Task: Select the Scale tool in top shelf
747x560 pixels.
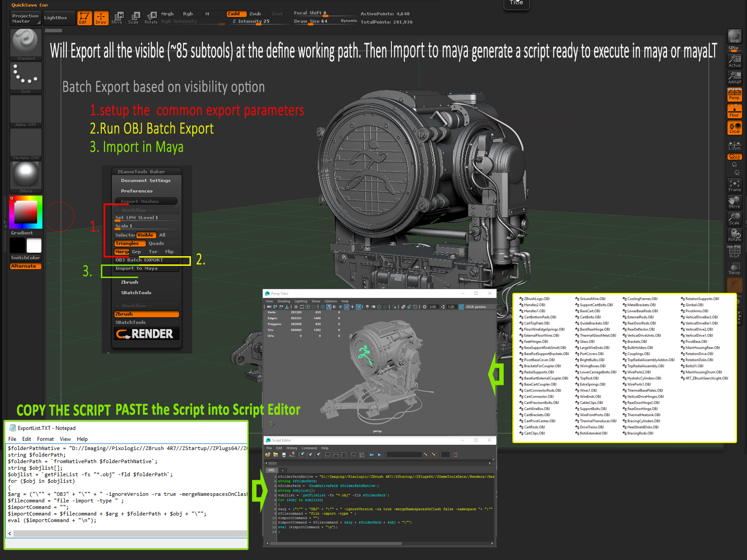Action: pyautogui.click(x=134, y=18)
